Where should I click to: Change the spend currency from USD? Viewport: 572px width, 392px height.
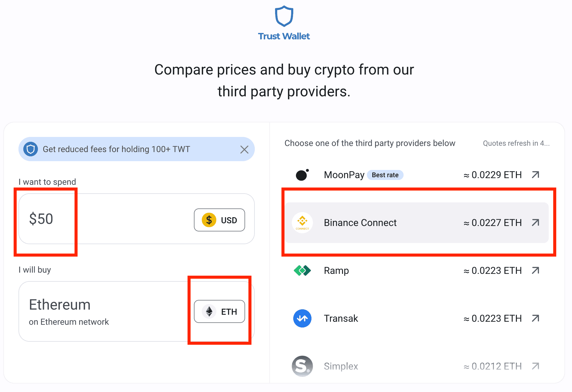coord(219,220)
